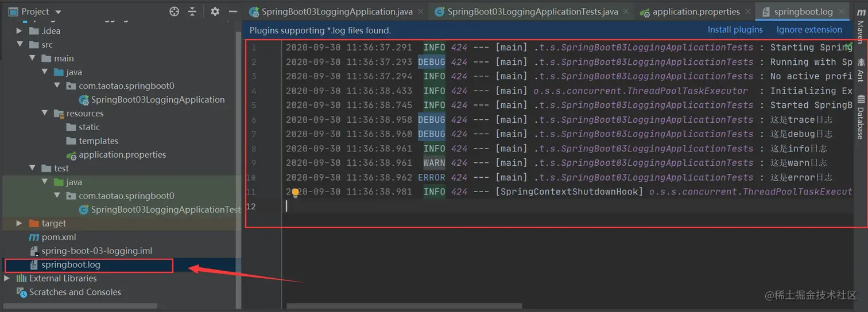Click line number 12 in the gutter

(251, 206)
